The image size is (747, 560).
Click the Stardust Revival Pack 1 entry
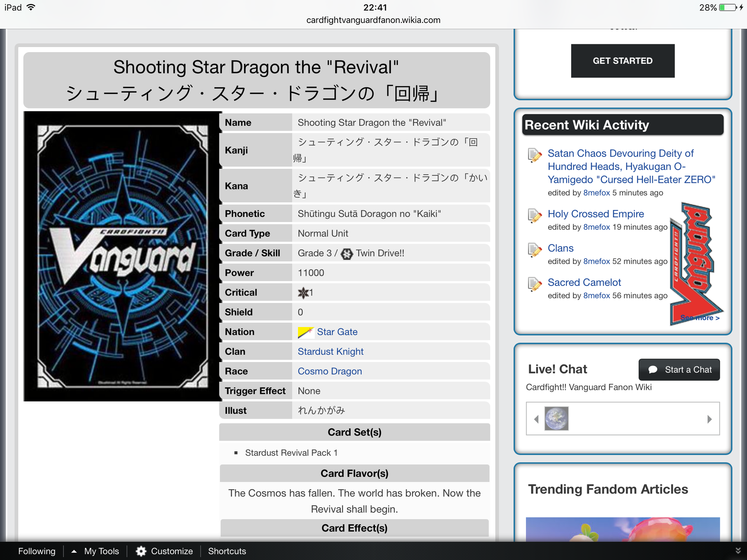[x=291, y=453]
